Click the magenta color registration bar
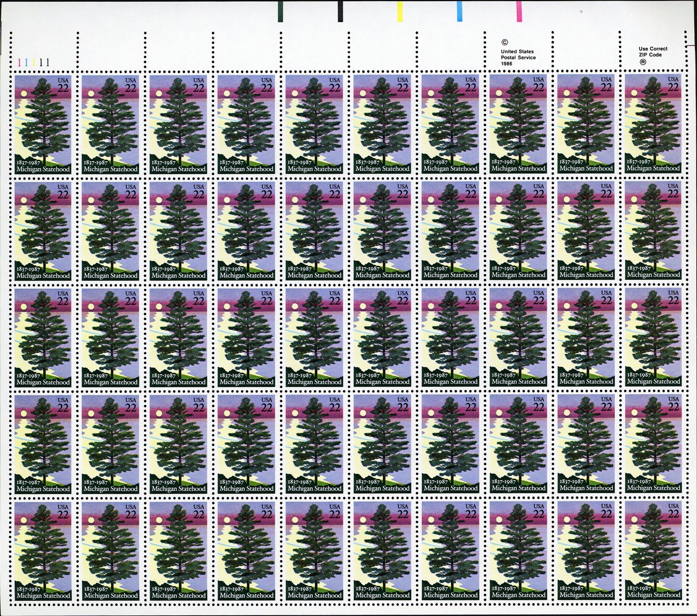This screenshot has width=697, height=616. tap(519, 11)
